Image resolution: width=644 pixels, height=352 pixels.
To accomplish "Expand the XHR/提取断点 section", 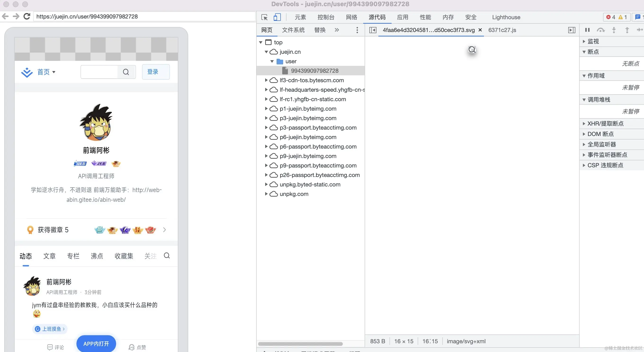I will pyautogui.click(x=584, y=124).
